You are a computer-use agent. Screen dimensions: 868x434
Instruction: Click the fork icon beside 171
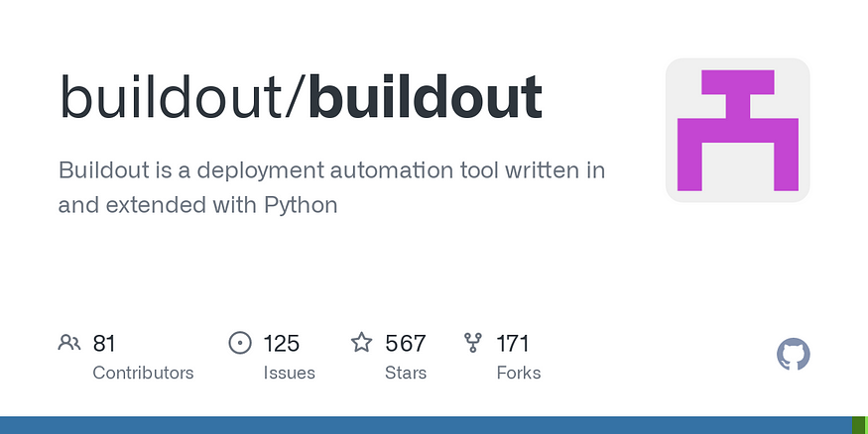473,343
